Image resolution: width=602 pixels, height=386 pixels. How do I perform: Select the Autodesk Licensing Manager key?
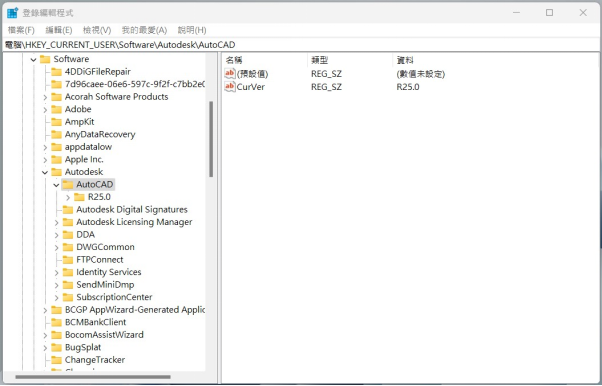(x=134, y=222)
